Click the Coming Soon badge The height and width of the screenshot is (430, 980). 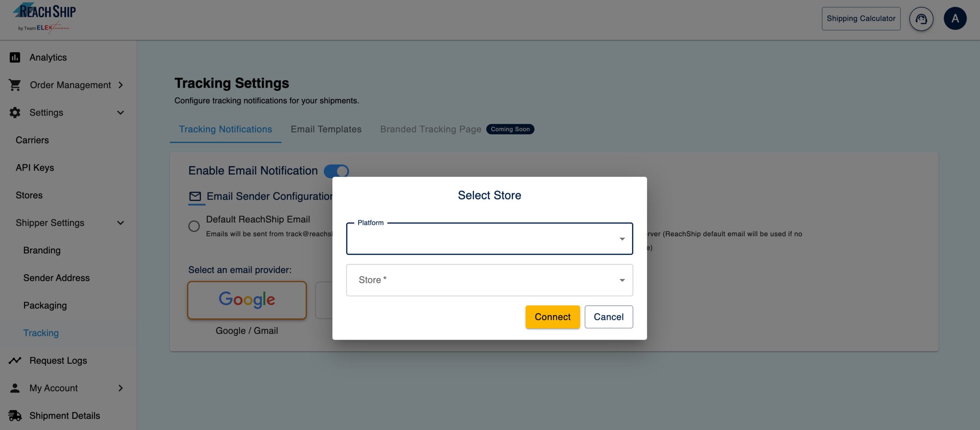(x=510, y=129)
